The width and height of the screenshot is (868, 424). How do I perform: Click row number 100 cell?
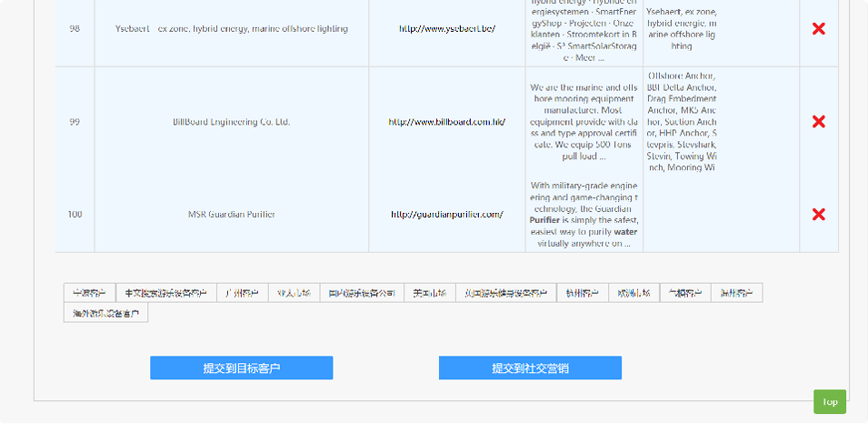[x=75, y=215]
